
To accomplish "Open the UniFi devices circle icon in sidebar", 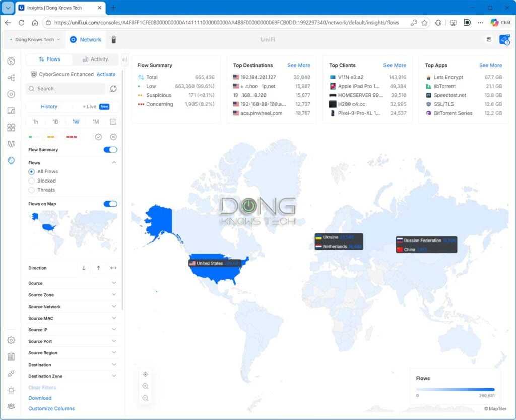I will [11, 94].
